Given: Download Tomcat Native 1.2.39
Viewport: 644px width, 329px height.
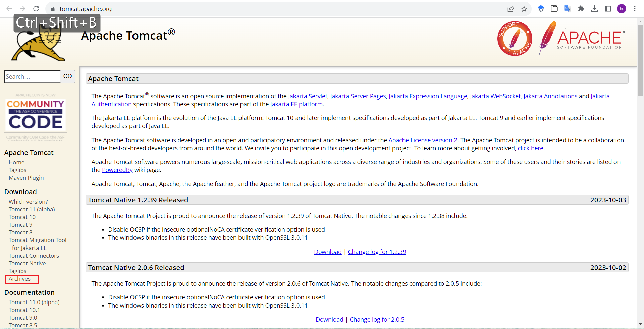Looking at the screenshot, I should coord(328,252).
